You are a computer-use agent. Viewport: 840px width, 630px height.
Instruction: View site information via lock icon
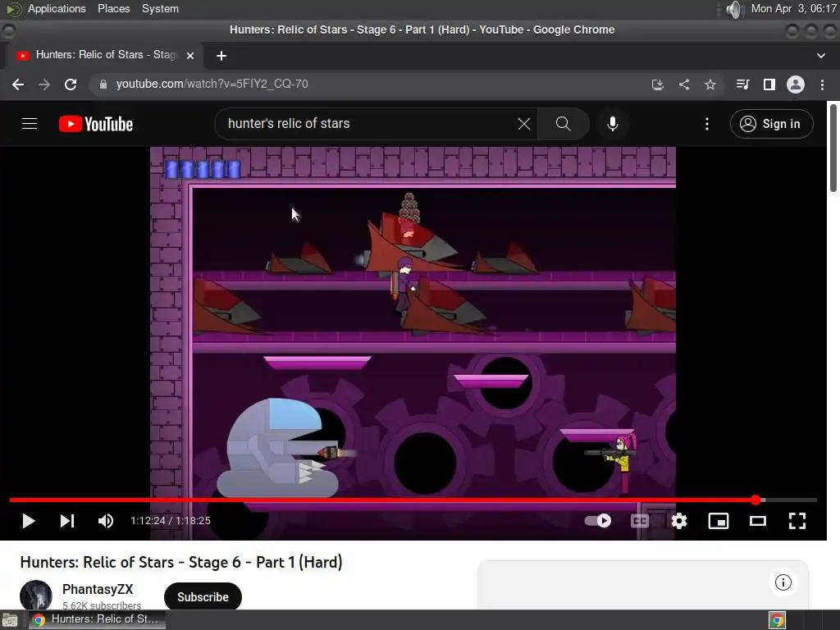pos(103,84)
